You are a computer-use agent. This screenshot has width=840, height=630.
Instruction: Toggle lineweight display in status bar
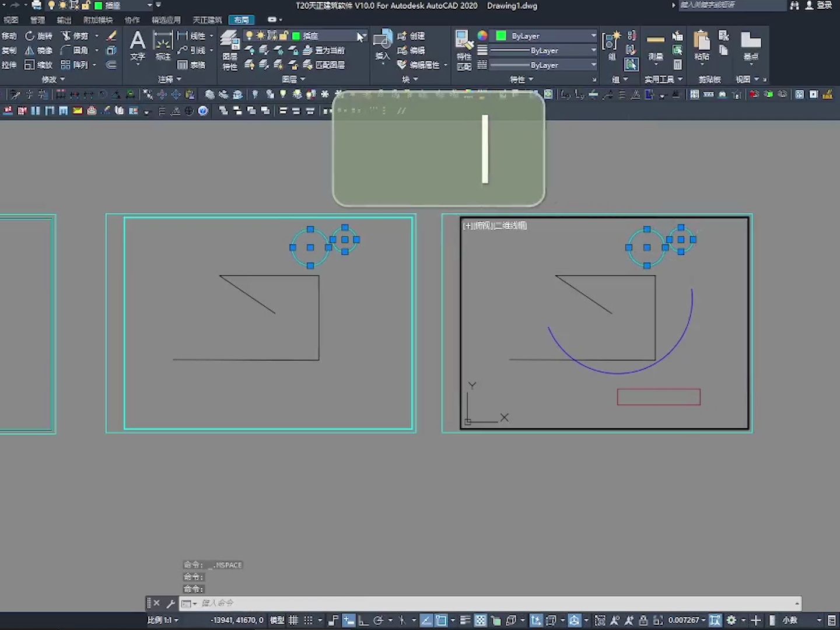[465, 620]
